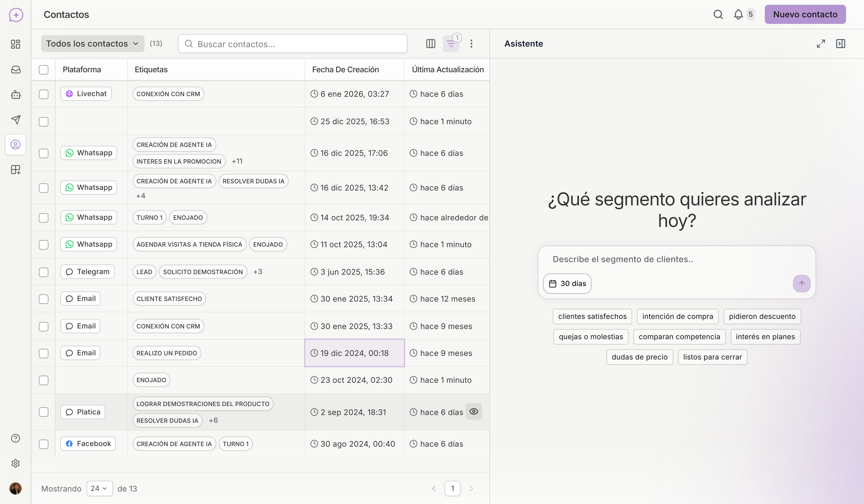The width and height of the screenshot is (864, 504).
Task: Select the dashboard grid icon in sidebar
Action: point(15,44)
